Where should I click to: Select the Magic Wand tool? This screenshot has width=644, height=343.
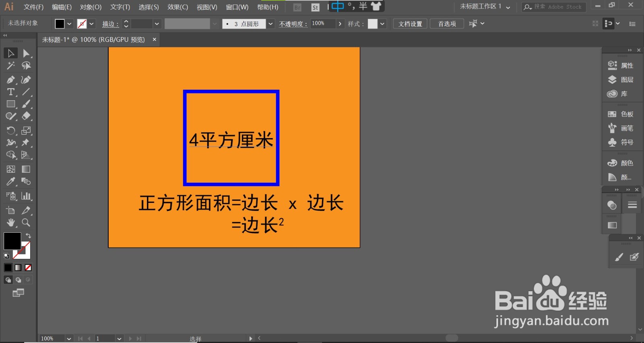tap(10, 66)
